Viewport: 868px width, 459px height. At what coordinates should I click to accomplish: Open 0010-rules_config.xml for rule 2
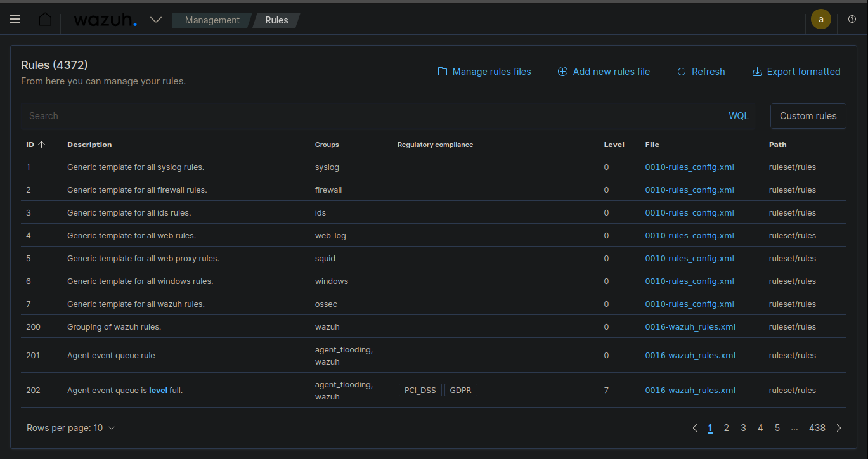click(x=689, y=190)
